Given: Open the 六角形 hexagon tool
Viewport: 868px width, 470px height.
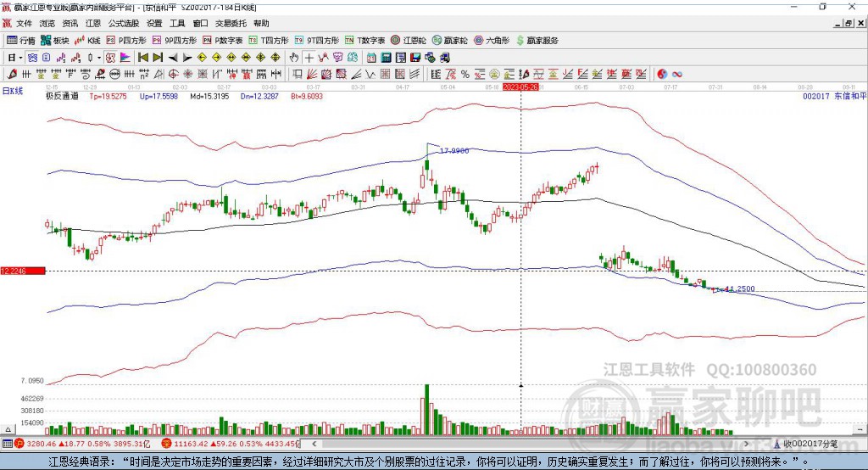Looking at the screenshot, I should tap(492, 41).
